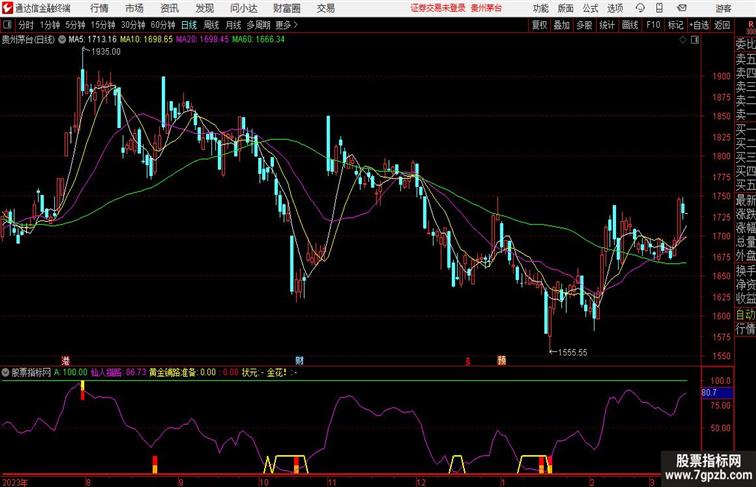This screenshot has width=756, height=487.
Task: Click the 2023年 date axis label
Action: click(15, 482)
